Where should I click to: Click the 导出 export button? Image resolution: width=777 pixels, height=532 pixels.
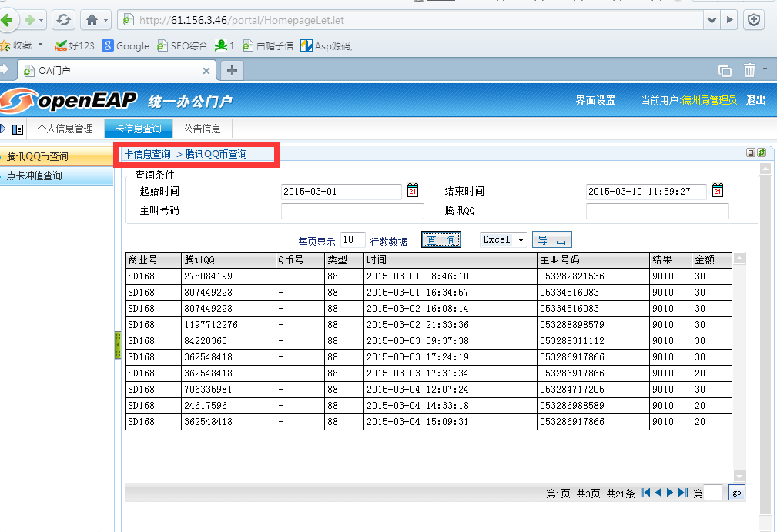[552, 239]
